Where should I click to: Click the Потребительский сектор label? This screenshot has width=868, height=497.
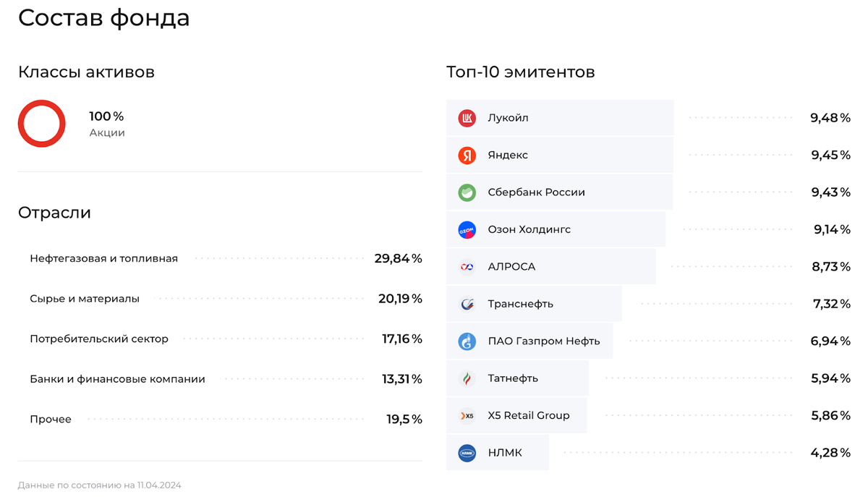tap(99, 339)
